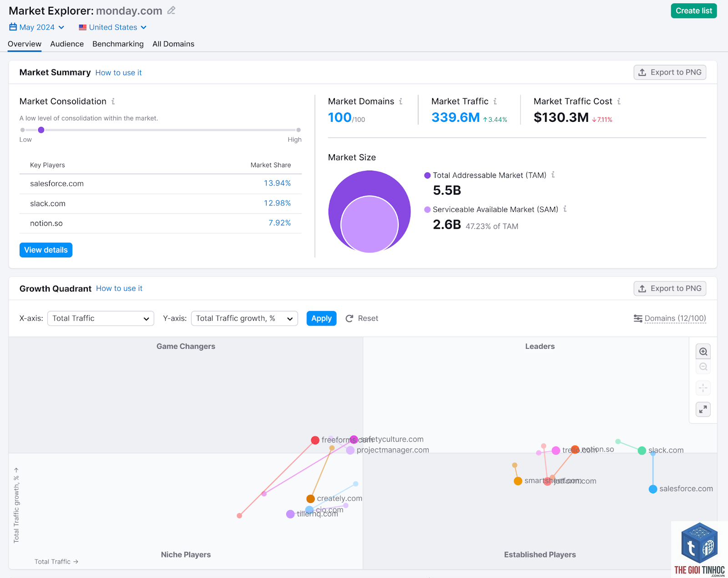Click the Market Domains info icon
Viewport: 728px width, 578px height.
coord(401,101)
